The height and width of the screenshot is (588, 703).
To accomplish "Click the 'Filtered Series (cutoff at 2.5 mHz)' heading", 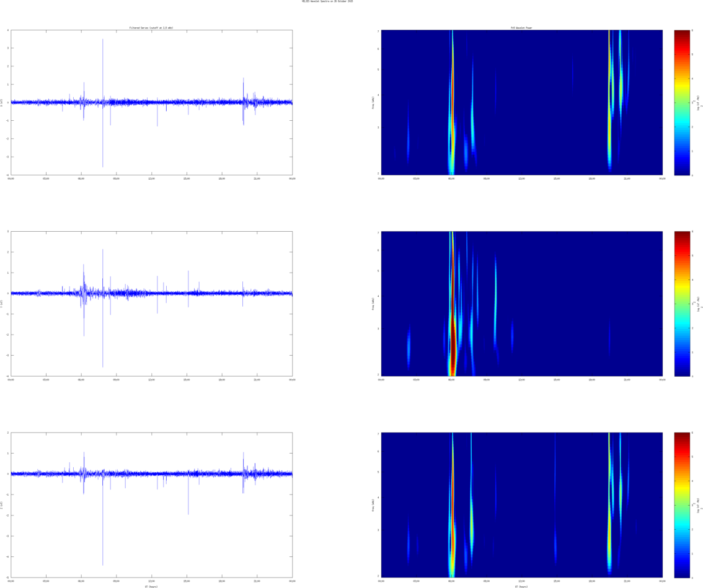I will [x=151, y=28].
